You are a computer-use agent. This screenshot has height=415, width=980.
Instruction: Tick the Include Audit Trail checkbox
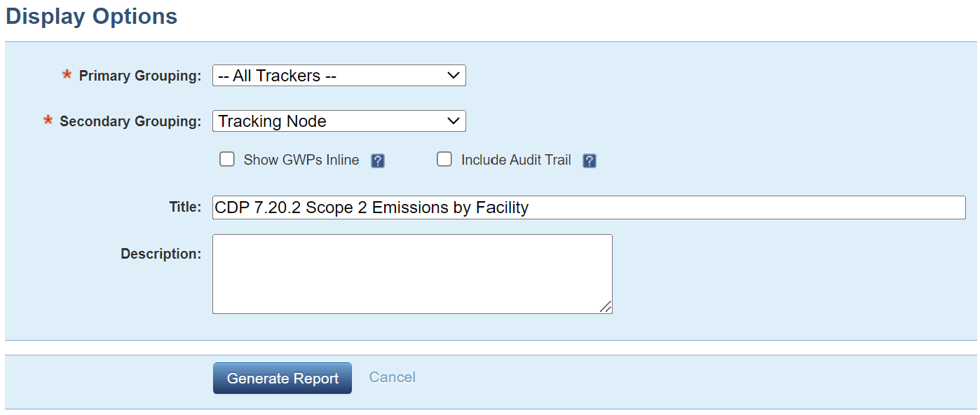(444, 159)
